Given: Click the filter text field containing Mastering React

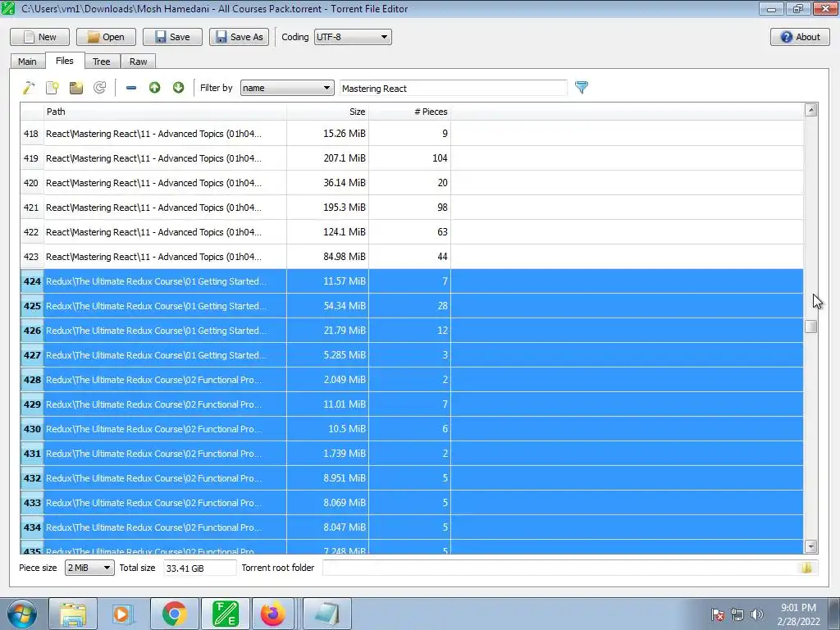Looking at the screenshot, I should [453, 89].
